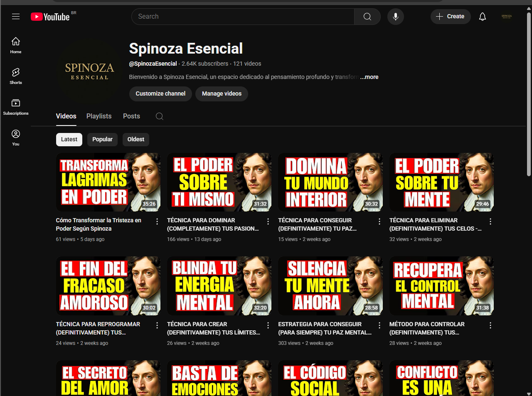Screen dimensions: 532x396
Task: Click the vertical page scrollbar
Action: pos(529,94)
